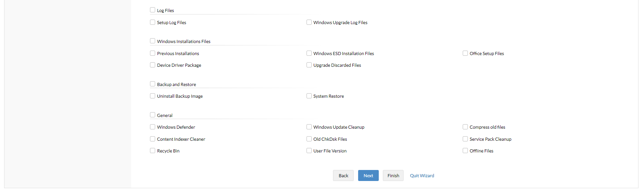Click the Finish button
The image size is (644, 192).
click(393, 175)
